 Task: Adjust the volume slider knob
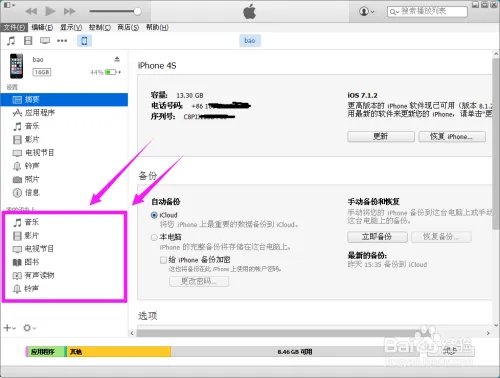pos(137,11)
